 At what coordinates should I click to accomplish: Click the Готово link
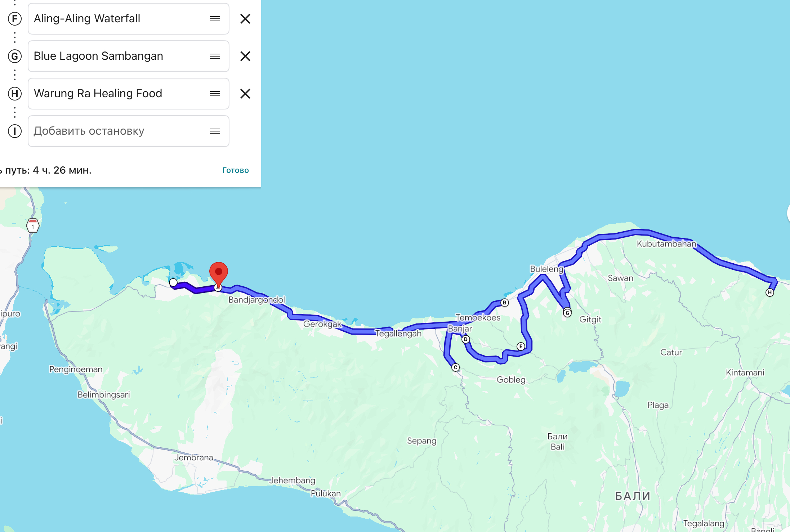[x=236, y=170]
